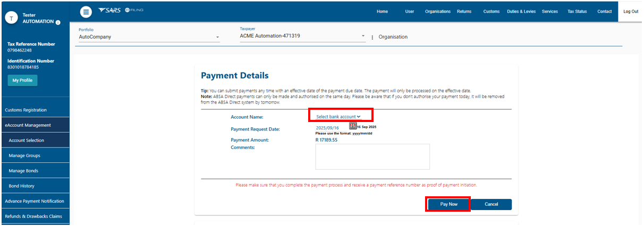Cancel the payment
Image resolution: width=644 pixels, height=226 pixels.
click(x=491, y=204)
